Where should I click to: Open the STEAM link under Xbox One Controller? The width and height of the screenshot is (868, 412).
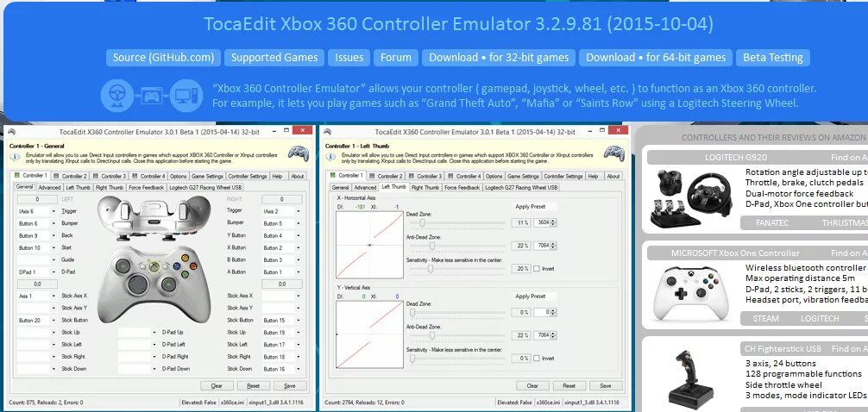coord(766,319)
